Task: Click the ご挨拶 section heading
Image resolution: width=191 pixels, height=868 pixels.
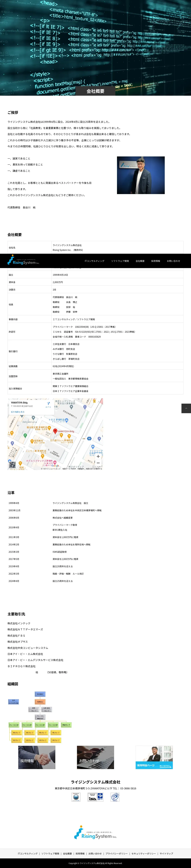Action: 13,113
